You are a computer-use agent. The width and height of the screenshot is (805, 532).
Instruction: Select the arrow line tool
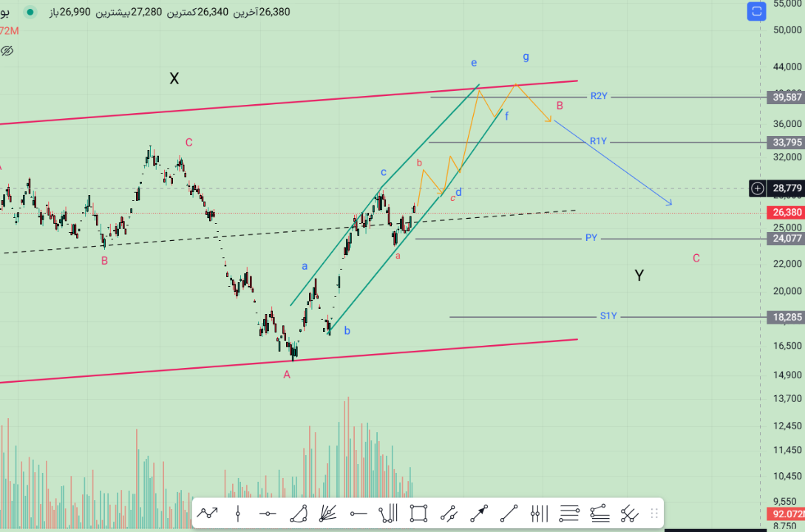click(x=479, y=513)
